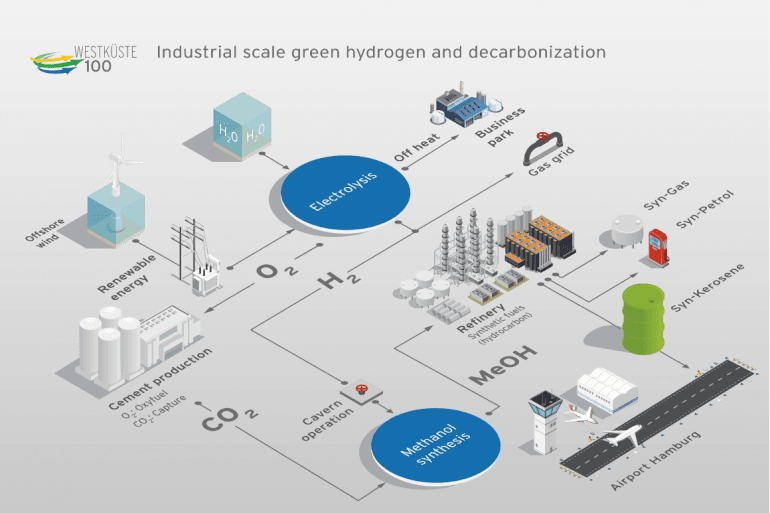Click the CO2 flow label
Image resolution: width=770 pixels, height=513 pixels.
230,418
